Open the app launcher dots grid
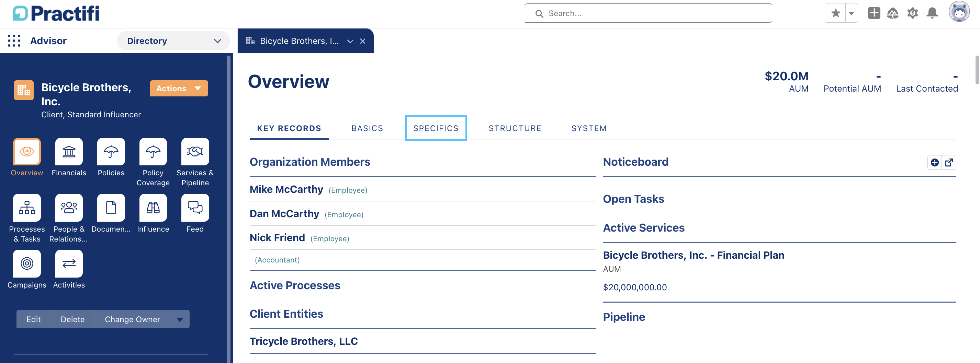 point(14,41)
